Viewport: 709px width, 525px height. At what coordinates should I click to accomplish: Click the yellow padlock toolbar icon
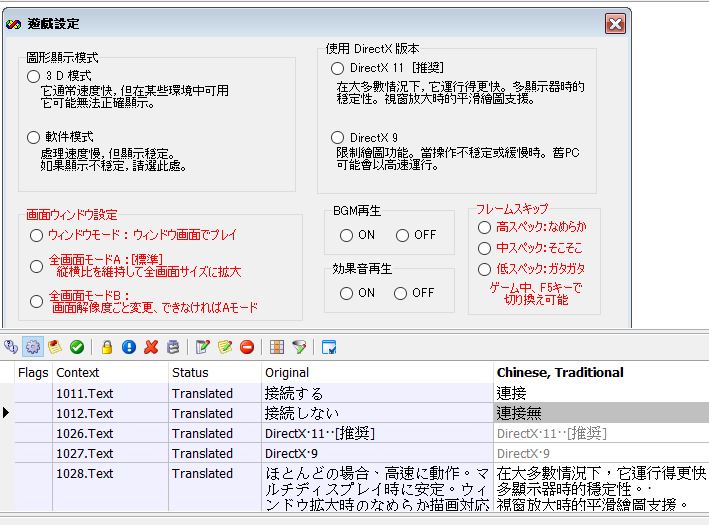[107, 347]
